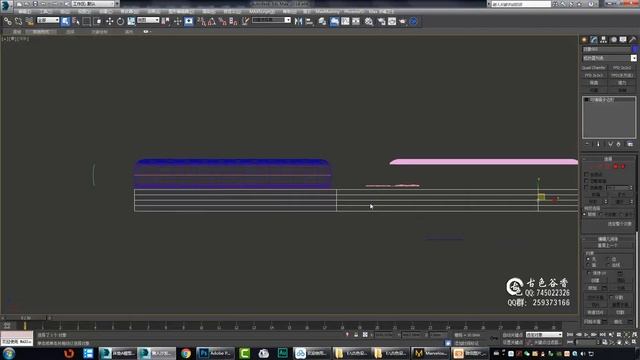Activate the Select and Link tool
640x360 pixels.
pyautogui.click(x=8, y=21)
